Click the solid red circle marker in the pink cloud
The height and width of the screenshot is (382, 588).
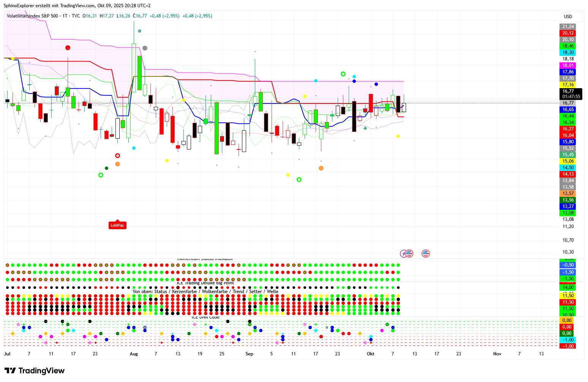tap(68, 48)
